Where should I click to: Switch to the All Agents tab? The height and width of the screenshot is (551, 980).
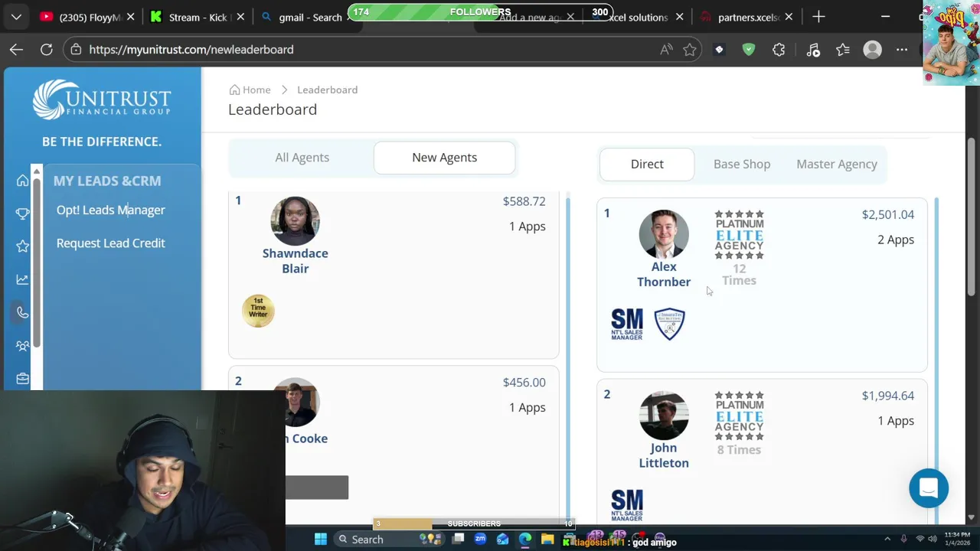[x=302, y=158]
